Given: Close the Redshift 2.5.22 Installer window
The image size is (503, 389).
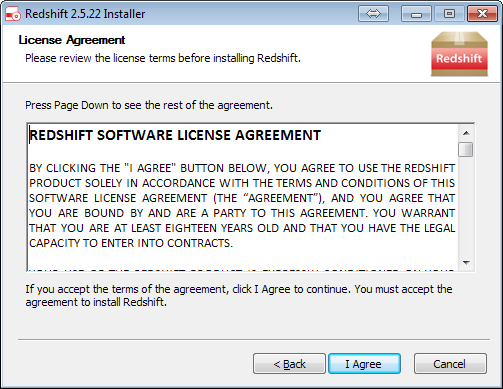Looking at the screenshot, I should point(482,14).
